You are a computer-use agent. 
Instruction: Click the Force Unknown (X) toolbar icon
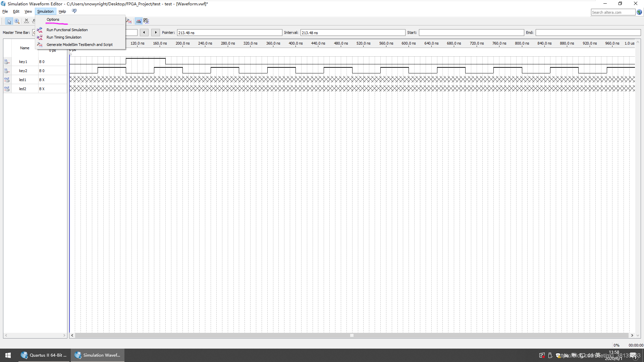point(26,21)
